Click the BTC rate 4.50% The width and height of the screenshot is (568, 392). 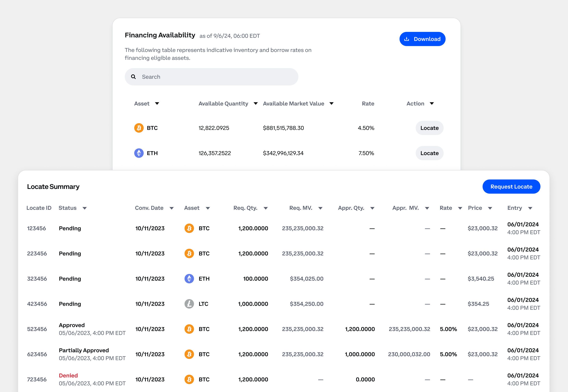click(366, 128)
